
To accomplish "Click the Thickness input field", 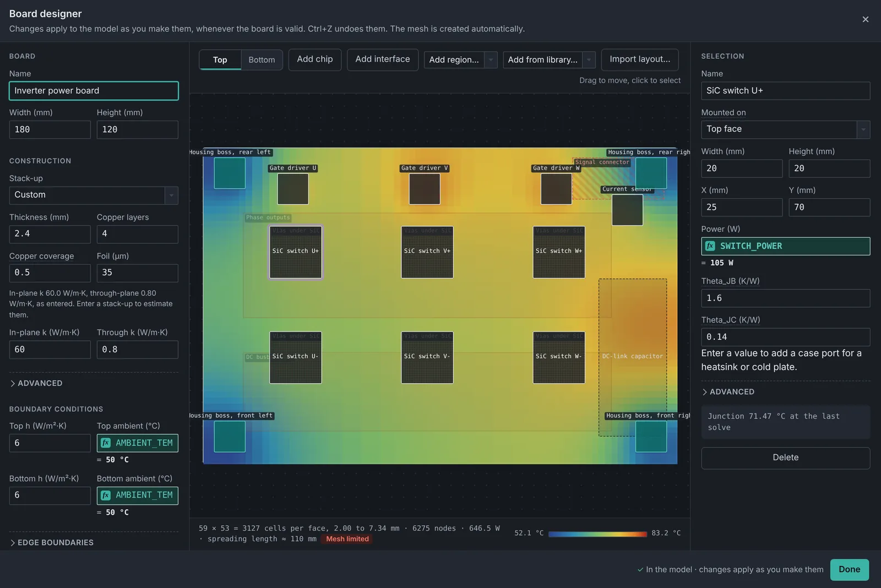I will 50,234.
